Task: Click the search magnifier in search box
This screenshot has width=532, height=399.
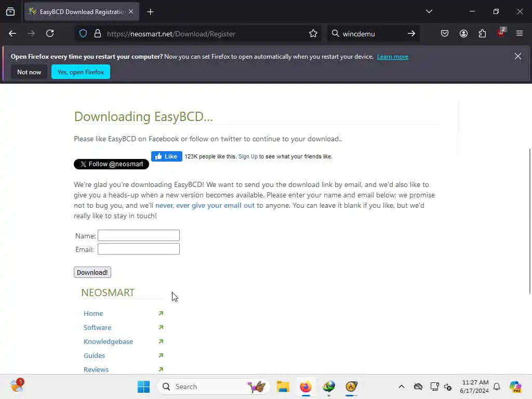Action: (335, 33)
